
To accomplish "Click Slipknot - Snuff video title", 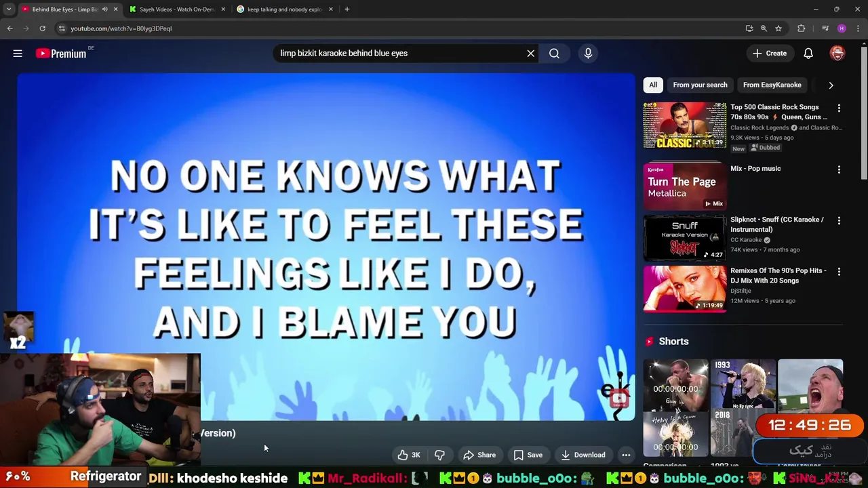I will 777,224.
